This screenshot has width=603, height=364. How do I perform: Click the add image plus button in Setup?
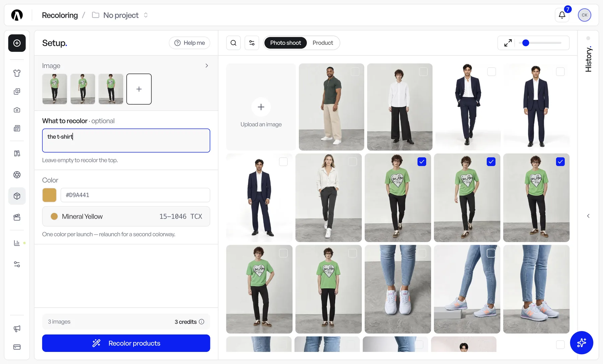pos(139,89)
